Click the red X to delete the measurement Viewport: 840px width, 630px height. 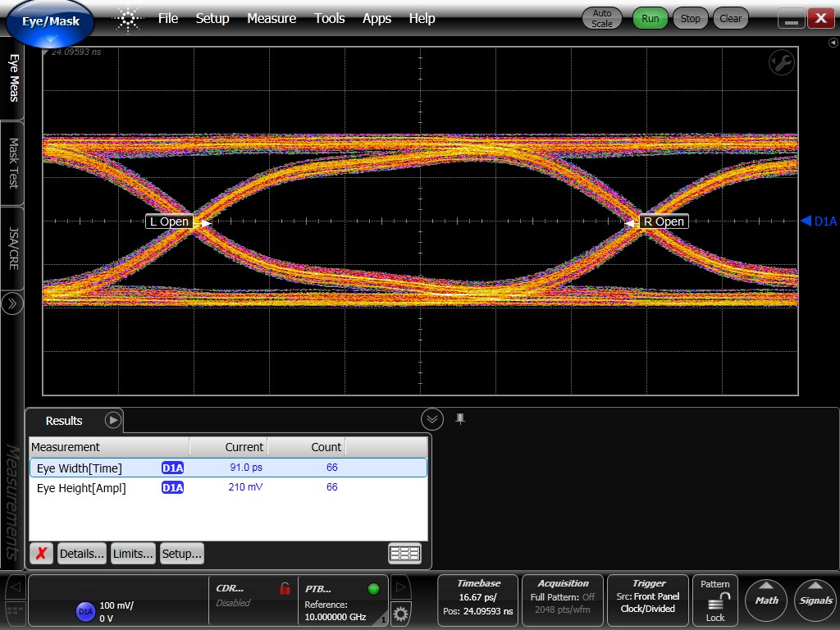[40, 553]
